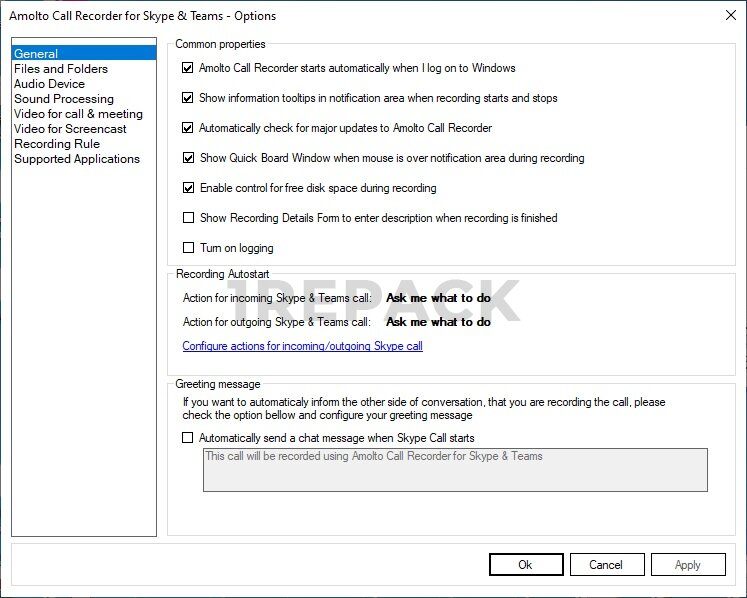747x598 pixels.
Task: Disable control for free disk space
Action: click(188, 188)
